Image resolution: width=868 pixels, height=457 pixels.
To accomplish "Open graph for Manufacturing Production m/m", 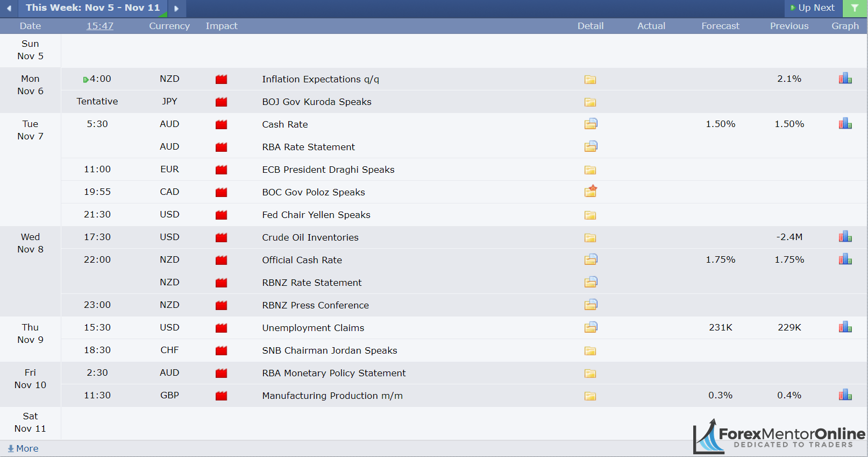I will pos(845,395).
